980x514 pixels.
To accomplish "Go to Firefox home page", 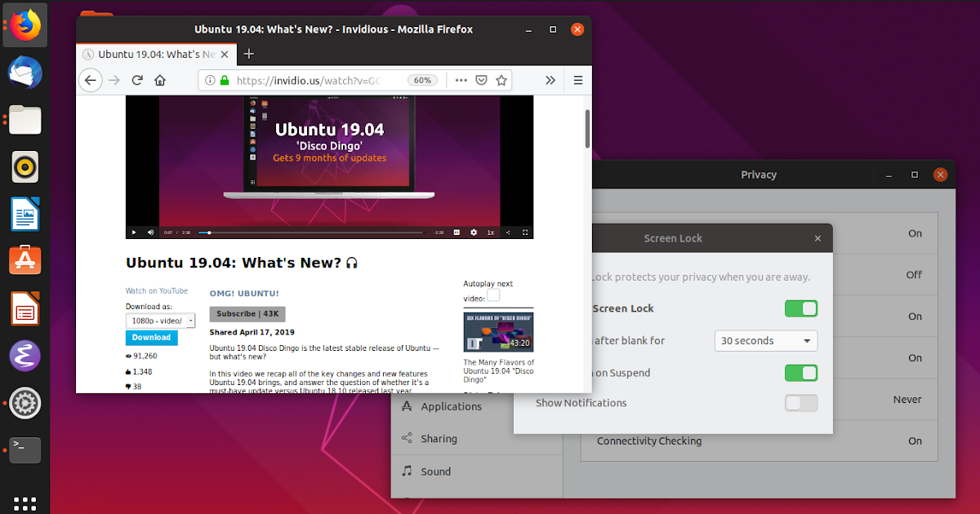I will pyautogui.click(x=160, y=80).
